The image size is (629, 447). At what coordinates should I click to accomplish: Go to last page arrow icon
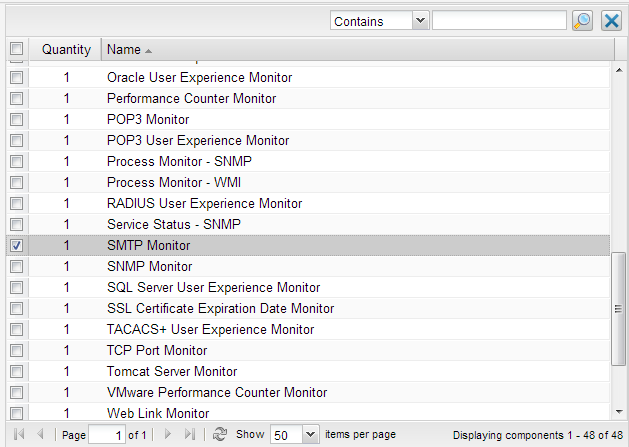(189, 434)
